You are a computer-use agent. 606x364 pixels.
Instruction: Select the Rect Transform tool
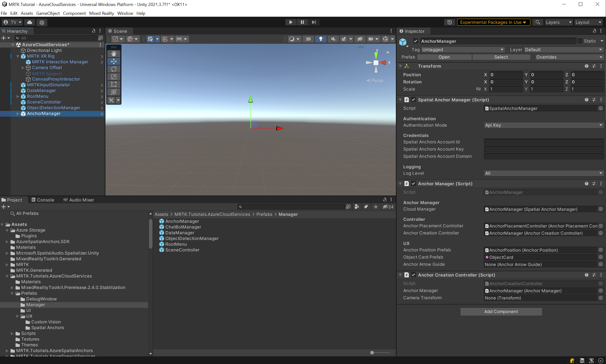coord(114,84)
